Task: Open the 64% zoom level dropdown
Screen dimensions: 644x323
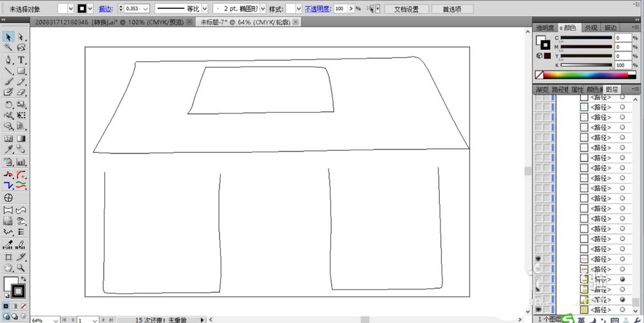Action: pos(55,320)
